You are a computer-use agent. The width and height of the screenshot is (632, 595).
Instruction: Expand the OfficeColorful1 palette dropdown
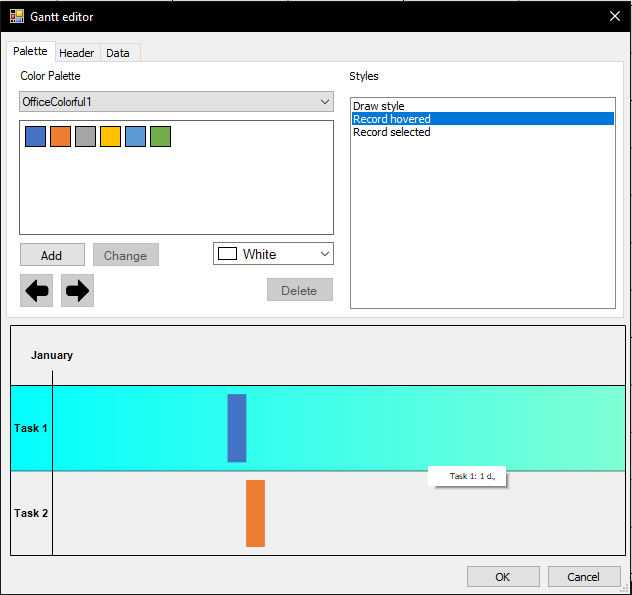pyautogui.click(x=177, y=102)
